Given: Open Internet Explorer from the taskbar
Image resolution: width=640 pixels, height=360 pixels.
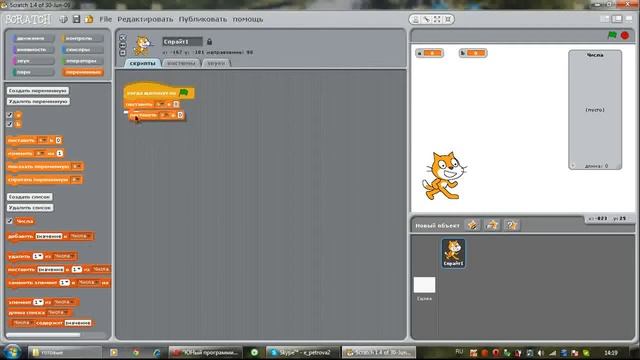Looking at the screenshot, I should [157, 352].
